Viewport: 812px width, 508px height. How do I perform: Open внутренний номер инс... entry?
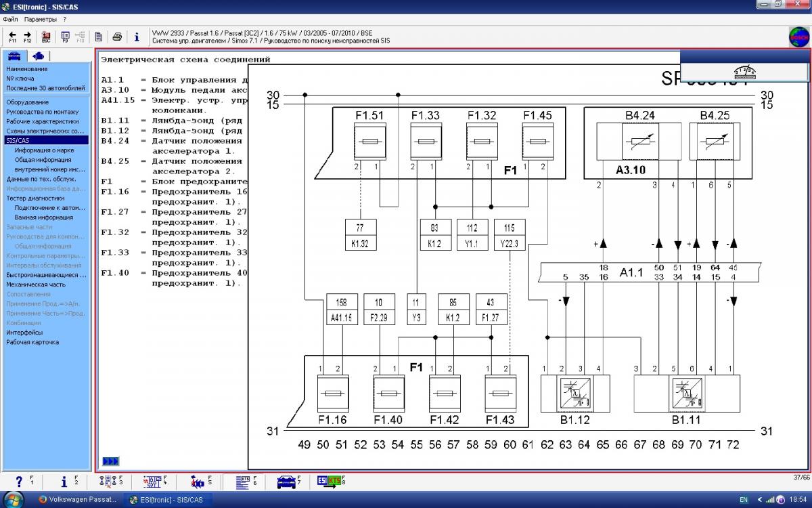coord(50,169)
